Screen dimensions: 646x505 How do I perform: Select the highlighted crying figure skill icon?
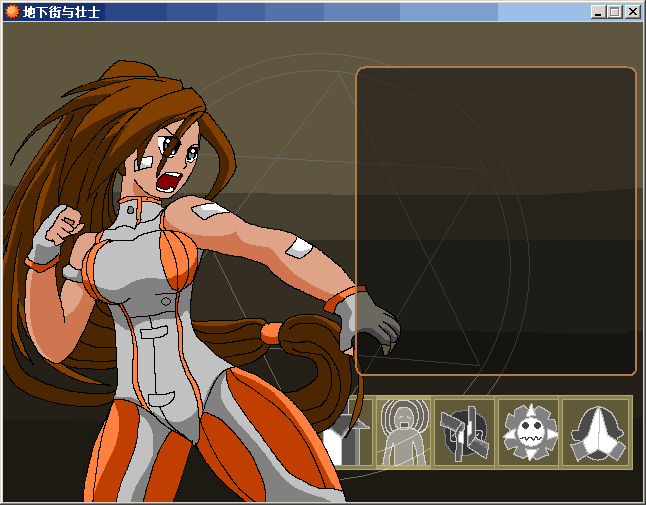(403, 432)
